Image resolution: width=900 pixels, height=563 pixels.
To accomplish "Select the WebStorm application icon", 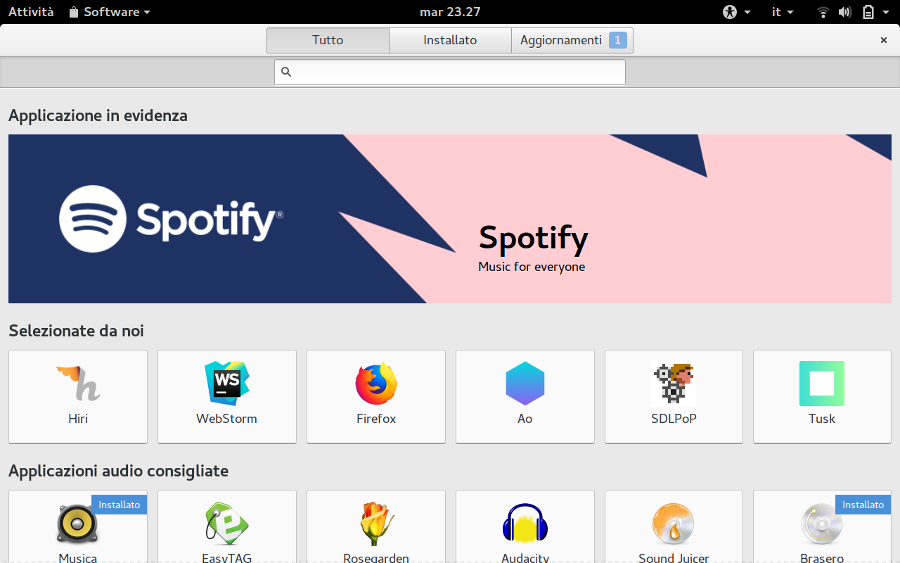I will [x=227, y=384].
